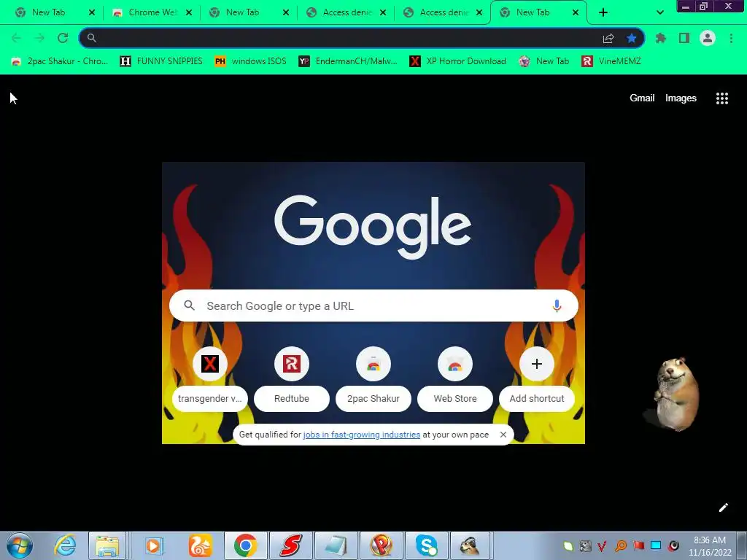
Task: Open the Chrome profile avatar
Action: click(x=708, y=38)
